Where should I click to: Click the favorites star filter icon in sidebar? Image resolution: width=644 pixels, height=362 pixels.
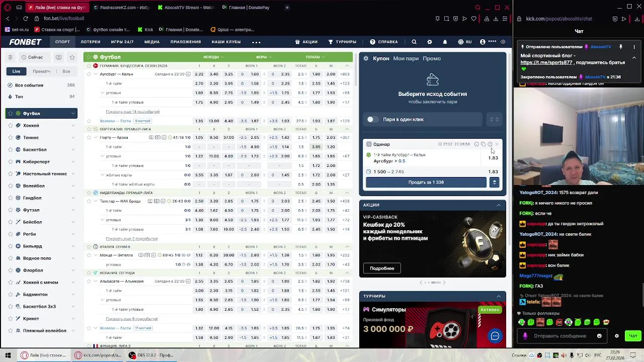72,57
